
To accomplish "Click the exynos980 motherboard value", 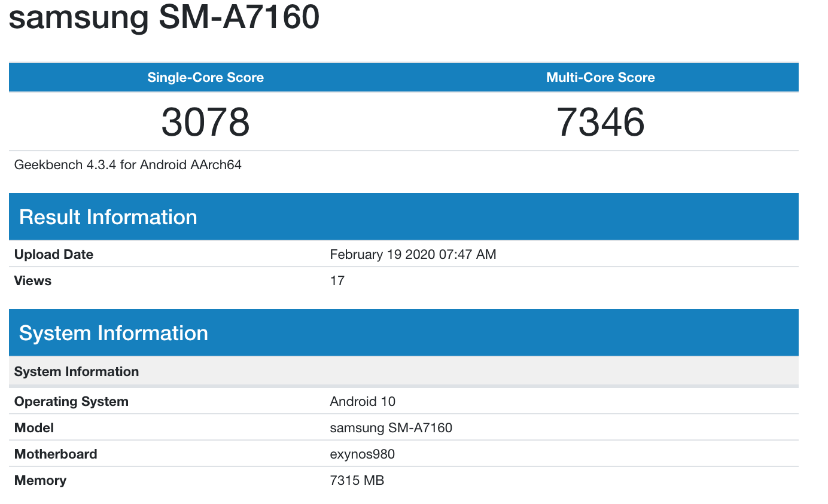I will pos(362,454).
